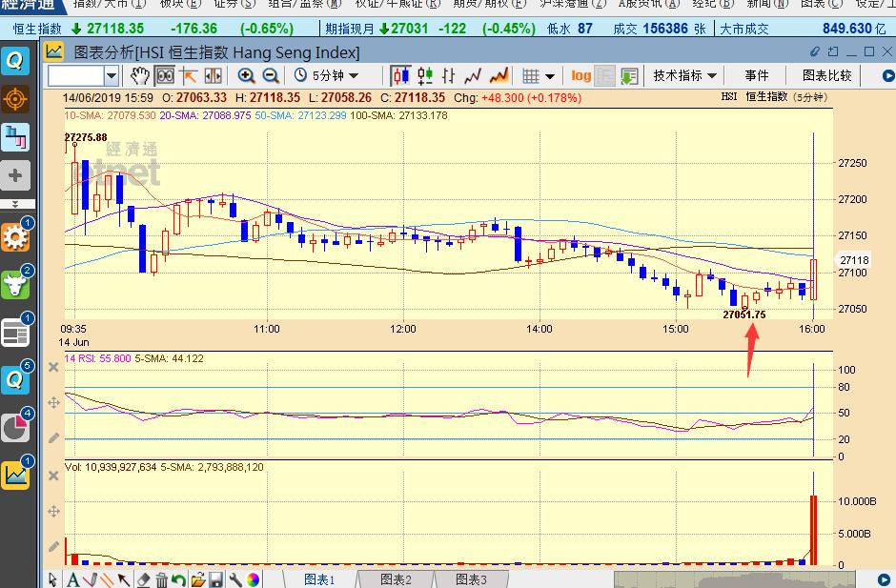896x588 pixels.
Task: Switch to the 图表3 tab
Action: pyautogui.click(x=471, y=579)
